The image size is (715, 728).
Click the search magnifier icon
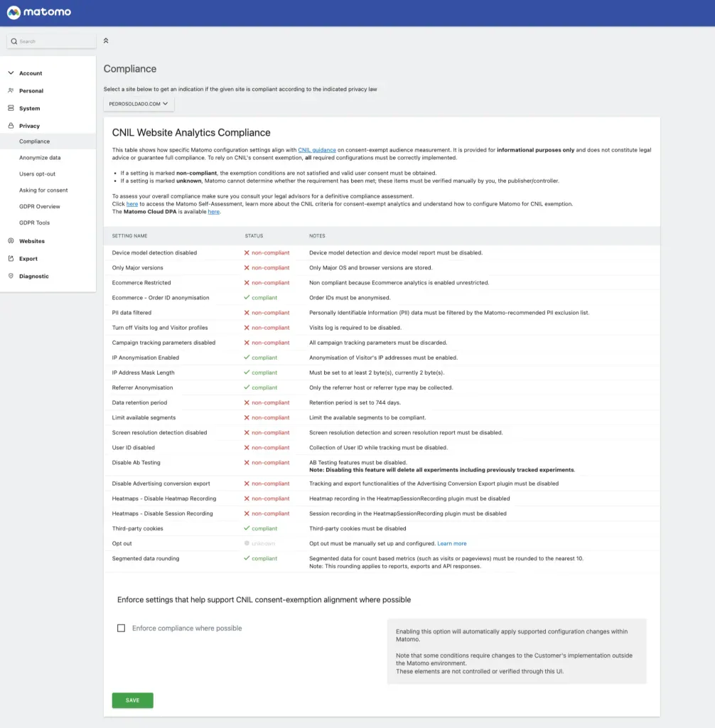[15, 41]
